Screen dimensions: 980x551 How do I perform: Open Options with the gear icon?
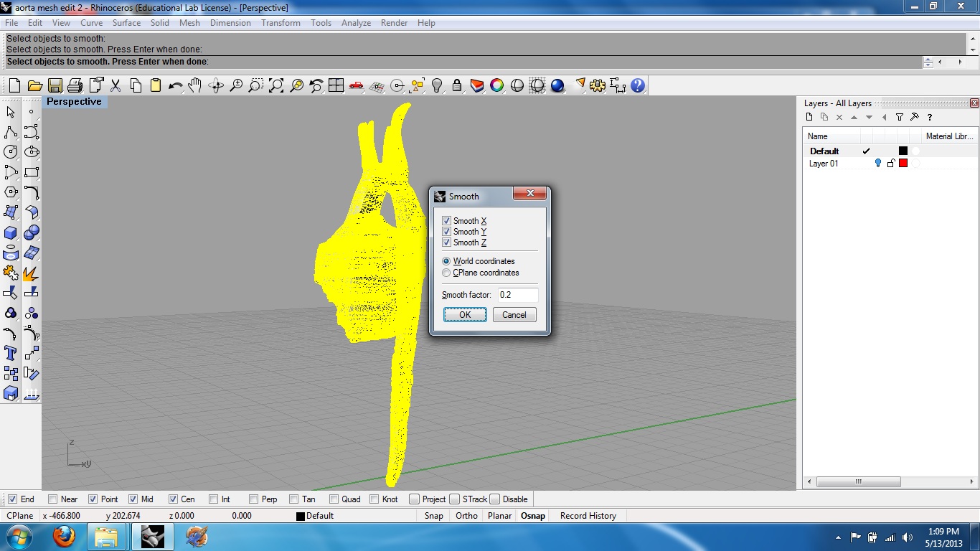pos(598,86)
